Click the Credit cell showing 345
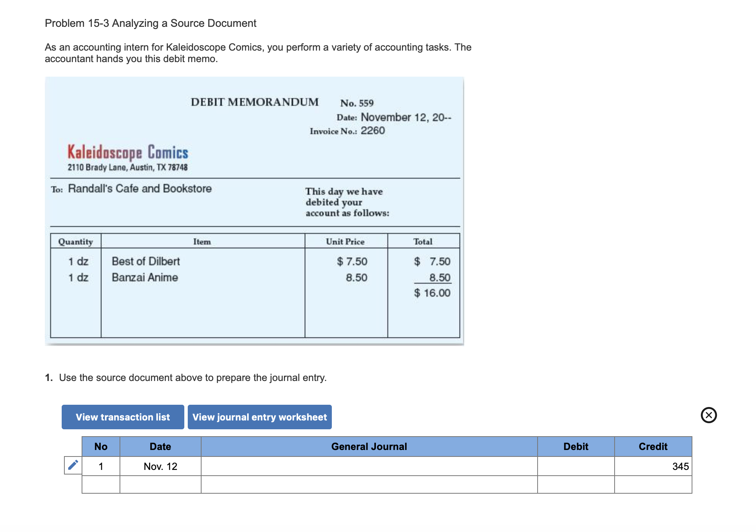The height and width of the screenshot is (532, 756). [653, 466]
